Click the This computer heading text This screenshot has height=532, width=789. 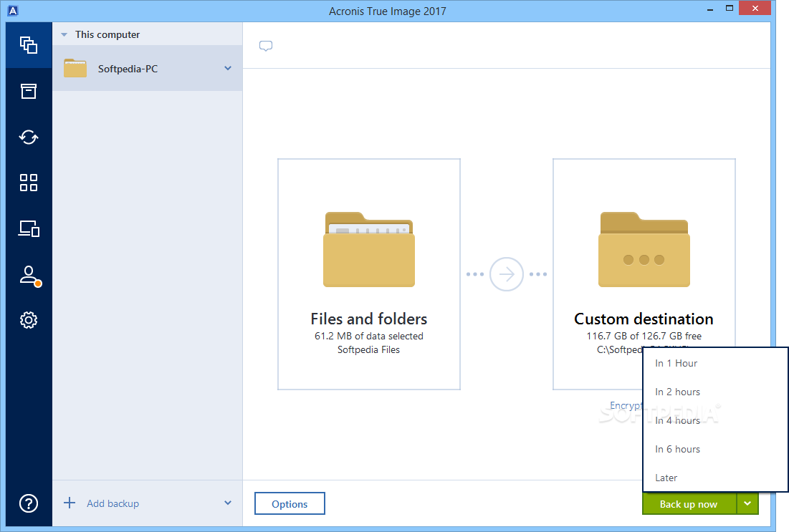107,34
